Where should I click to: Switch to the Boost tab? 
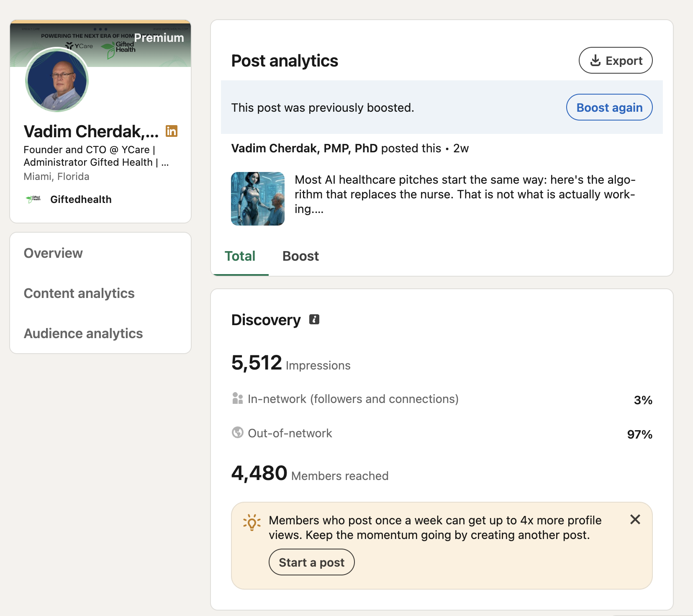300,256
